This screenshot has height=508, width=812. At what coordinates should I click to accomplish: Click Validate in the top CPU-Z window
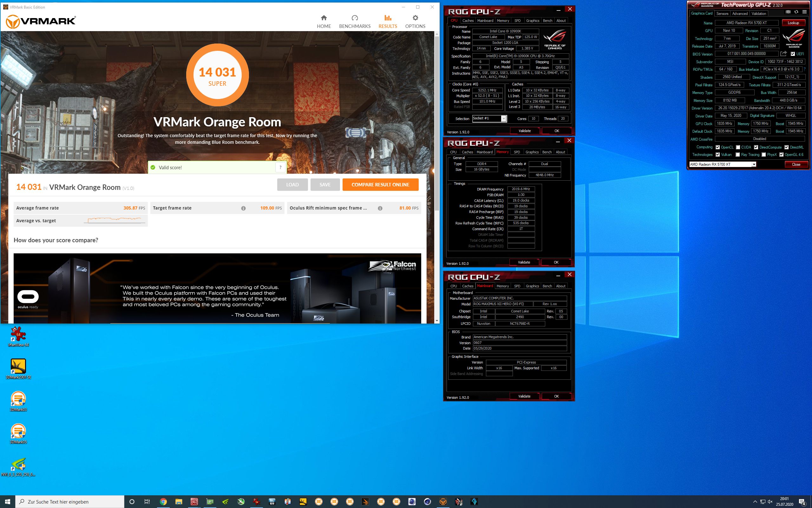click(524, 131)
